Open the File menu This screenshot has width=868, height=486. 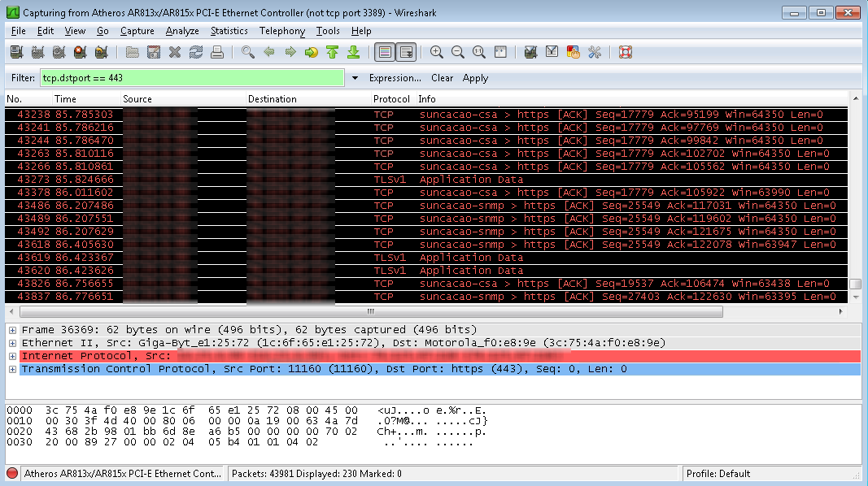[18, 31]
